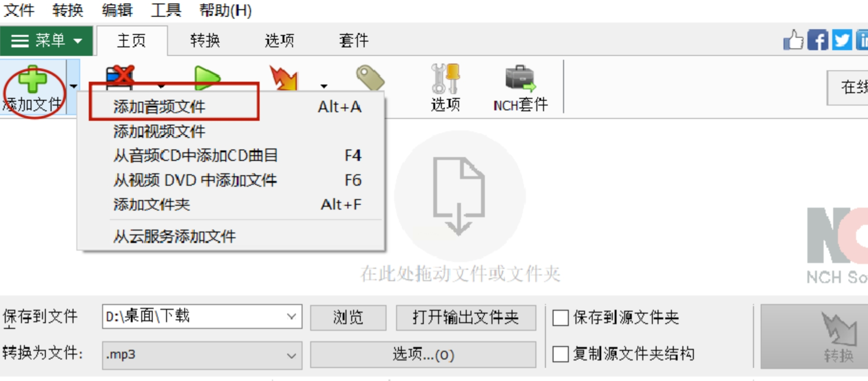
Task: Expand the green 菜单 dropdown button
Action: pos(46,41)
